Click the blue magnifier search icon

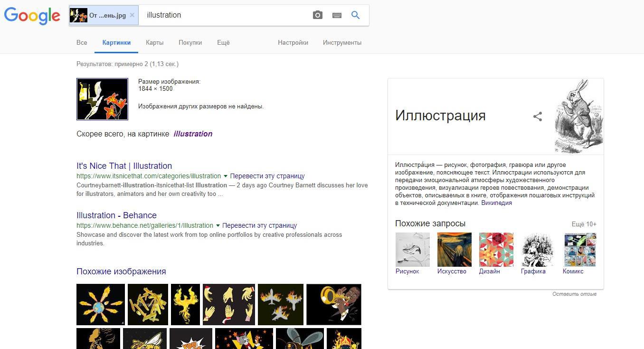pos(355,15)
